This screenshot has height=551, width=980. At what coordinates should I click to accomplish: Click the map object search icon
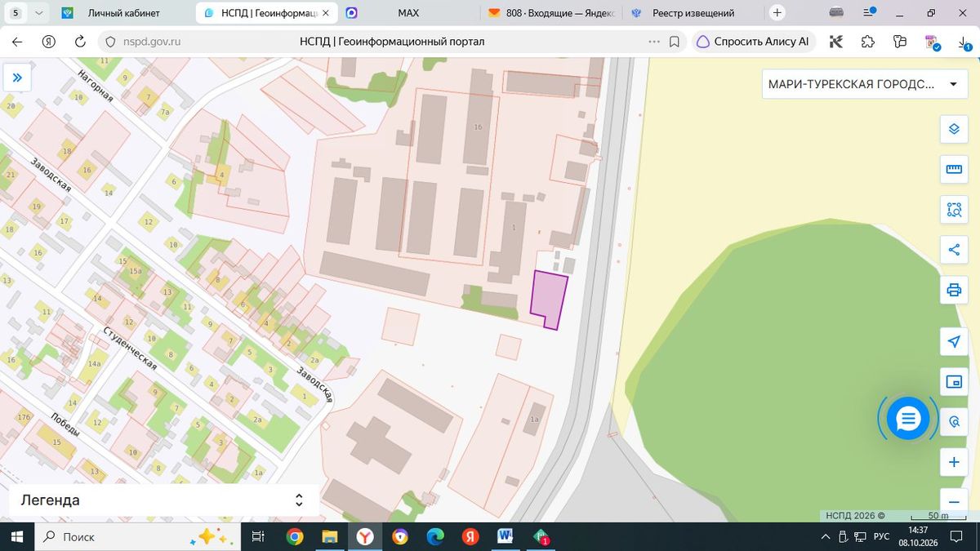click(x=953, y=422)
